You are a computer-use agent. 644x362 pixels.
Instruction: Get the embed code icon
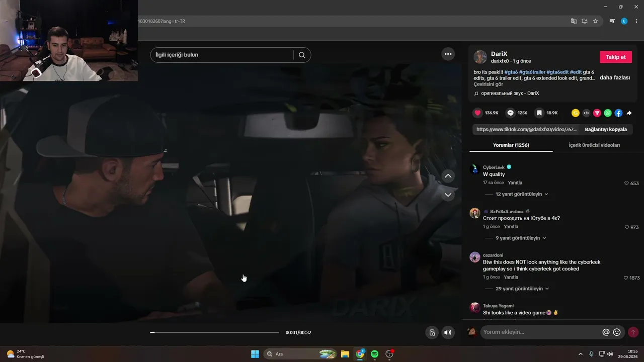tap(586, 113)
